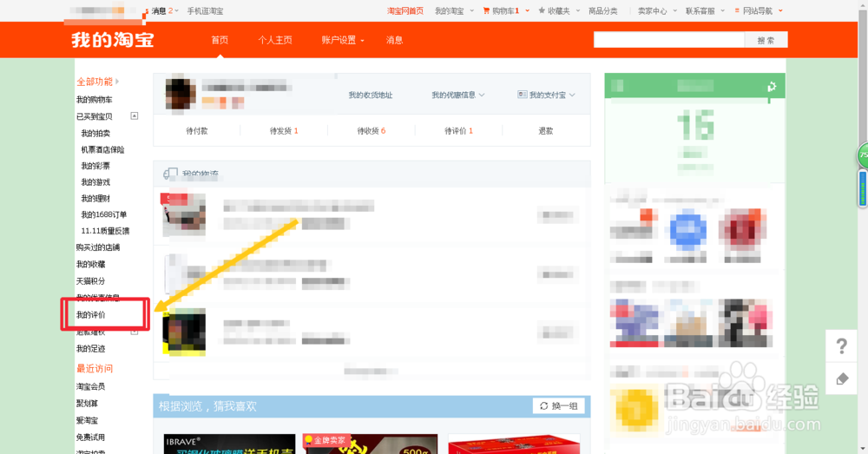Open the 商品分类 link
This screenshot has width=868, height=454.
(x=603, y=10)
